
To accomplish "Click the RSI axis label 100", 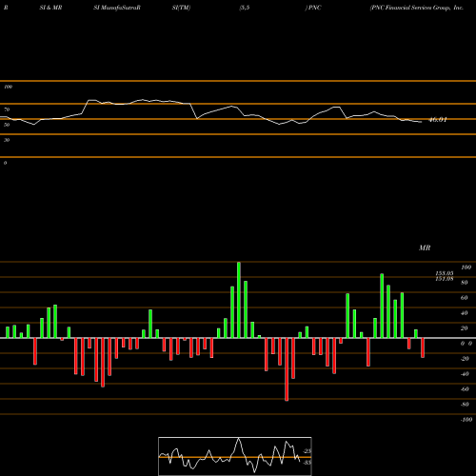I will tap(9, 87).
